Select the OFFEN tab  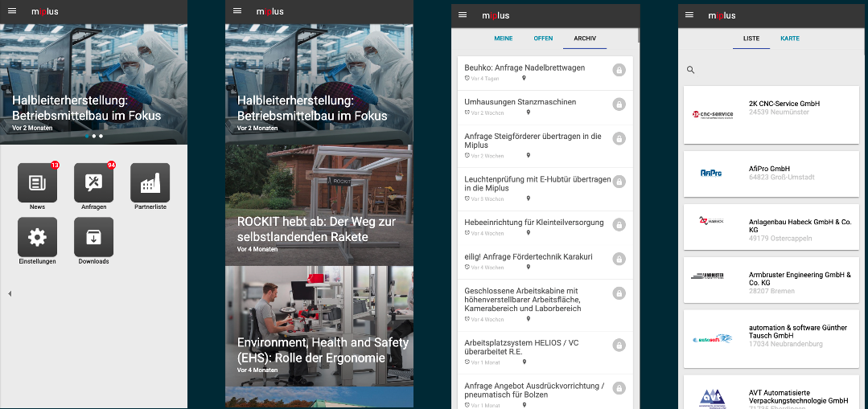[x=543, y=39]
